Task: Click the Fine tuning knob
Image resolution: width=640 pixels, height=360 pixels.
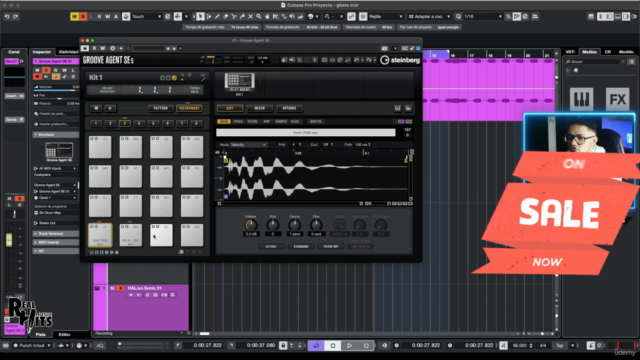Action: (x=316, y=224)
